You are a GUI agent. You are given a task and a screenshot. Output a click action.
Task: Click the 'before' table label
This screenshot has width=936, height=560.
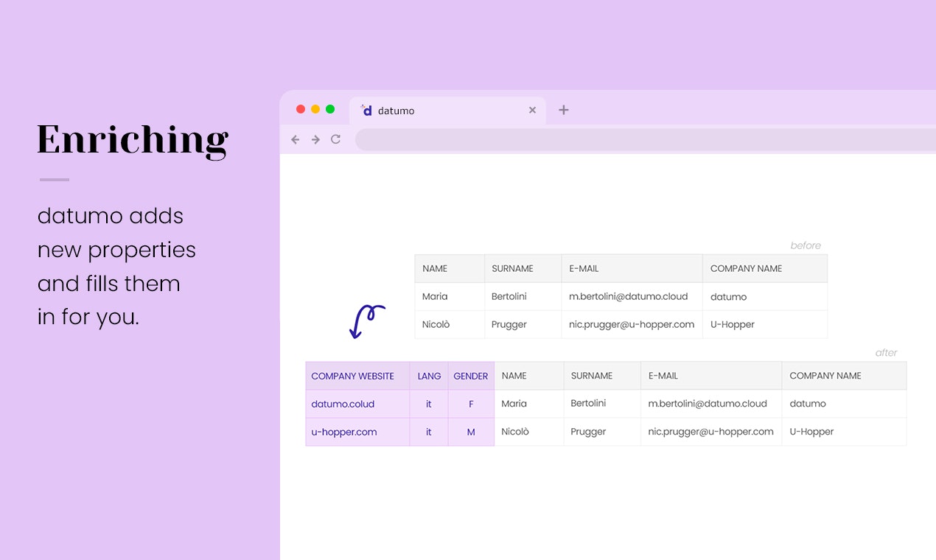[806, 245]
